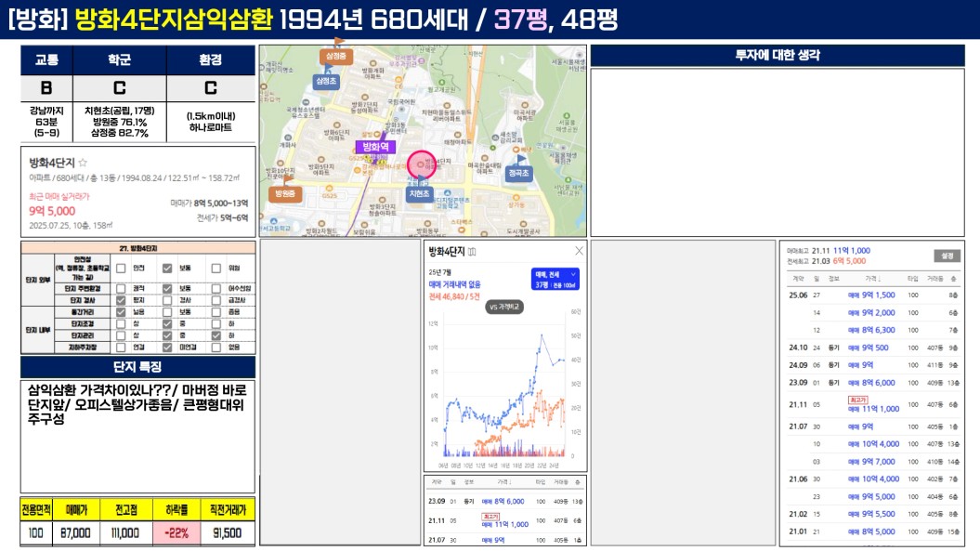Open the 매매 9억 1,500 trade link
This screenshot has height=551, width=980.
pyautogui.click(x=871, y=295)
